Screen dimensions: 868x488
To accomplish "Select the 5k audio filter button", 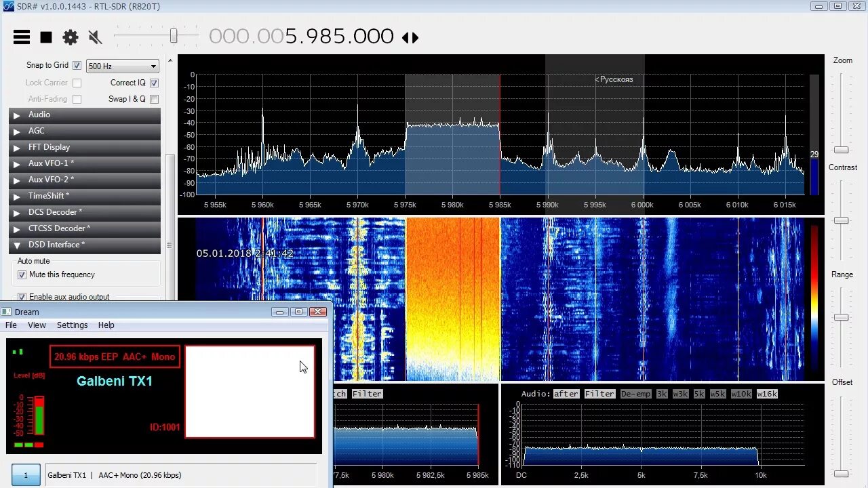I will [699, 394].
